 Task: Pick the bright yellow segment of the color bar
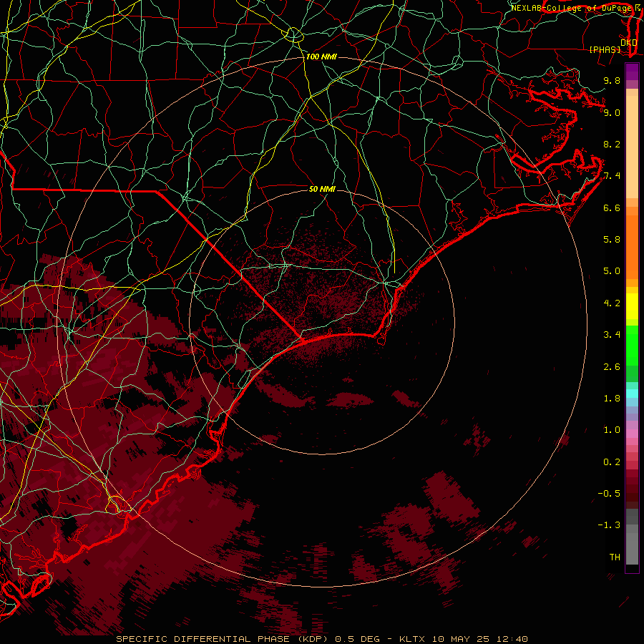[632, 306]
